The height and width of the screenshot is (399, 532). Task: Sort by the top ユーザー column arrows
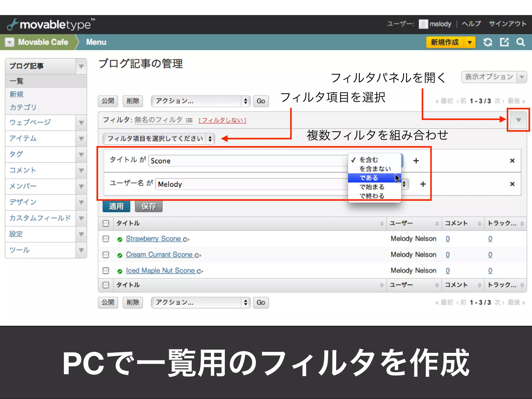(x=437, y=224)
